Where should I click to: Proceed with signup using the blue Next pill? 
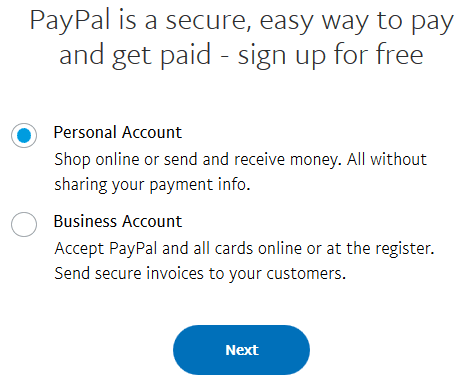[x=241, y=350]
